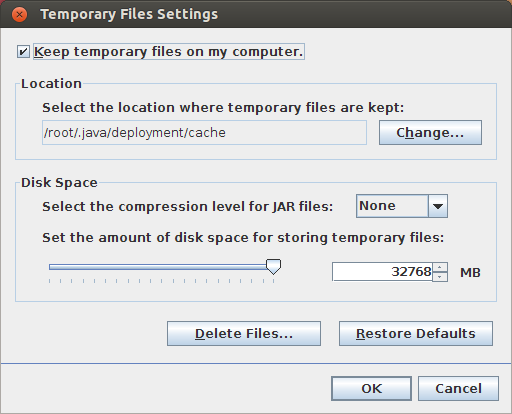Focus the cache location path field
The image size is (512, 414).
204,133
